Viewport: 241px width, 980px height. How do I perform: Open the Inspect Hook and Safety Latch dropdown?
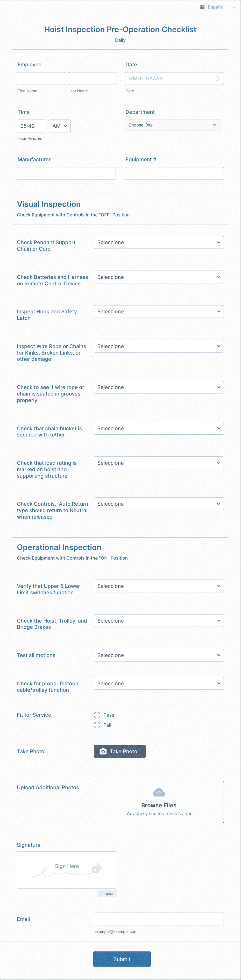159,311
